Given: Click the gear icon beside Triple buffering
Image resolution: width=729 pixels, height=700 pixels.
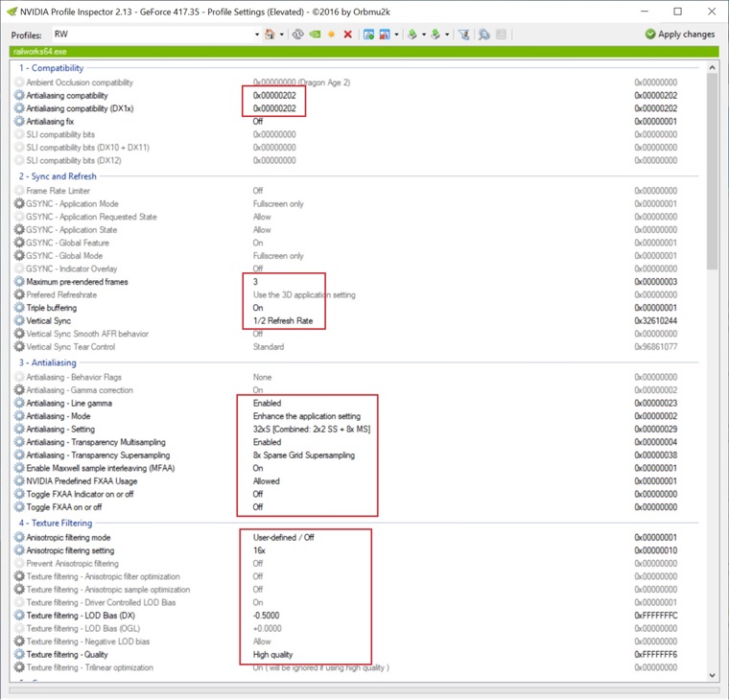Looking at the screenshot, I should tap(19, 308).
